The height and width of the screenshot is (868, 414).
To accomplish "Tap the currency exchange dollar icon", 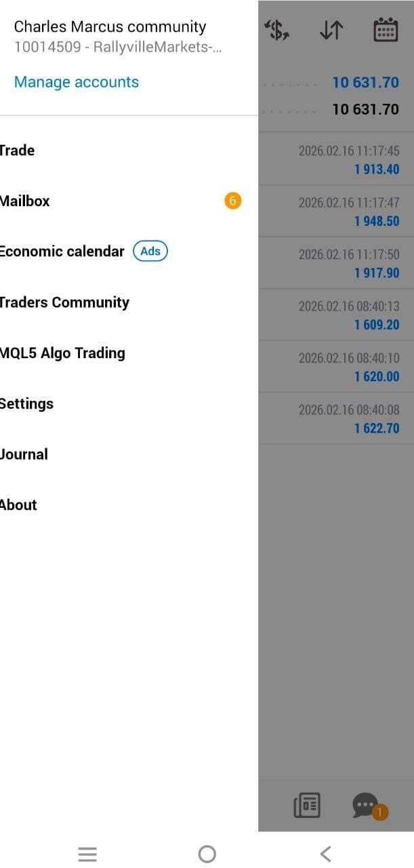I will pos(277,31).
